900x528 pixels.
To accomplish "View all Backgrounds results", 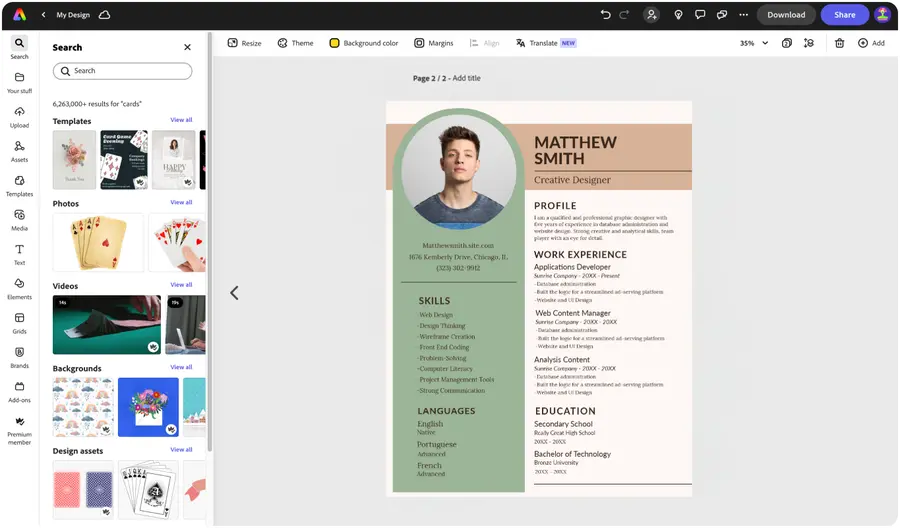I will (x=181, y=367).
